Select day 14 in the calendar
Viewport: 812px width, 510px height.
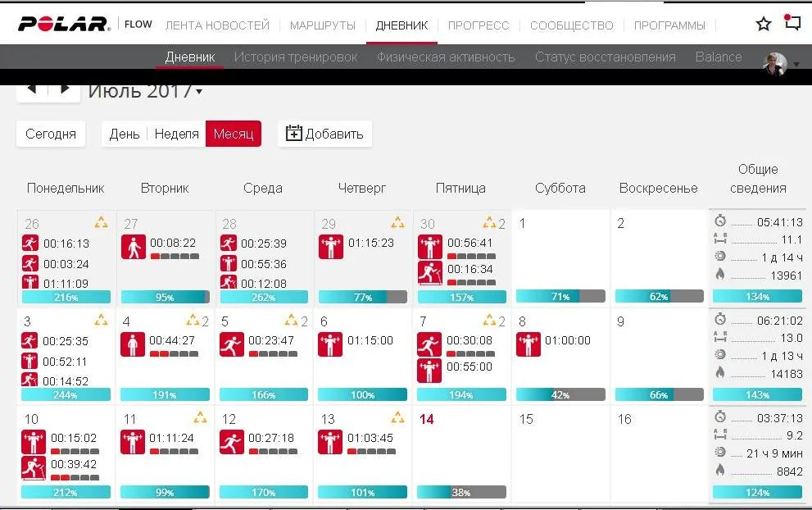(x=427, y=419)
